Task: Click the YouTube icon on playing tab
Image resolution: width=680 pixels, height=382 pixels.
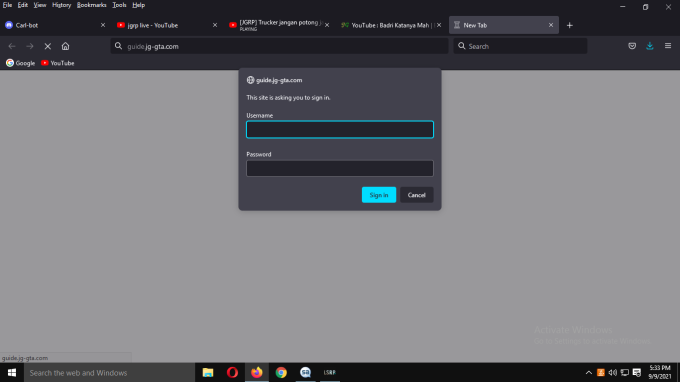Action: click(x=232, y=25)
